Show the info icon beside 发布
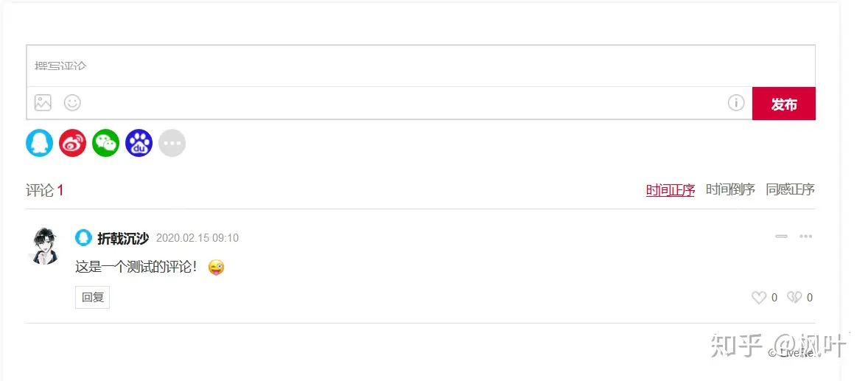Viewport: 868px width, 381px height. click(735, 102)
